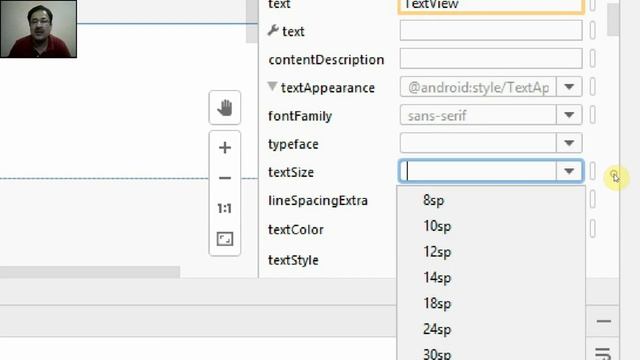Click the wrench icon beside text property
Image resolution: width=640 pixels, height=360 pixels.
point(273,30)
